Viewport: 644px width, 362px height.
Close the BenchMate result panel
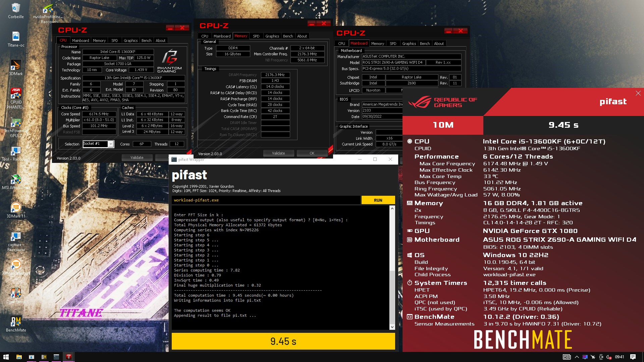click(638, 93)
